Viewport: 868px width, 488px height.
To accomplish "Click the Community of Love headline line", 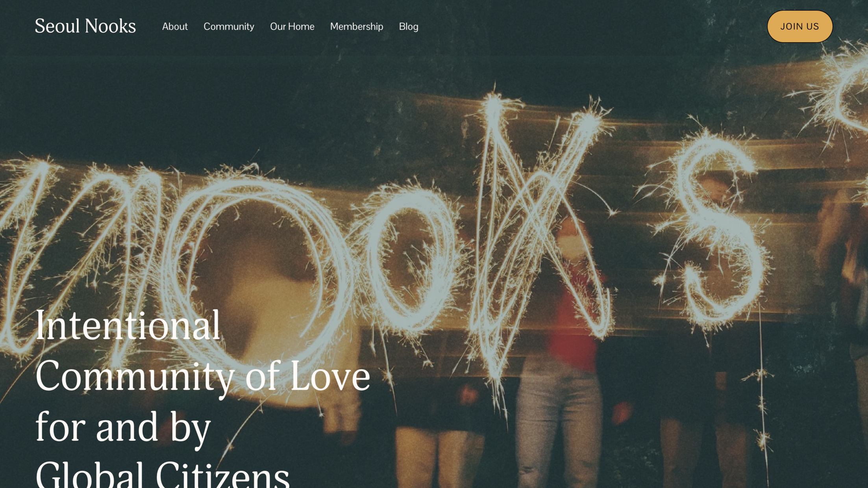I will [203, 376].
